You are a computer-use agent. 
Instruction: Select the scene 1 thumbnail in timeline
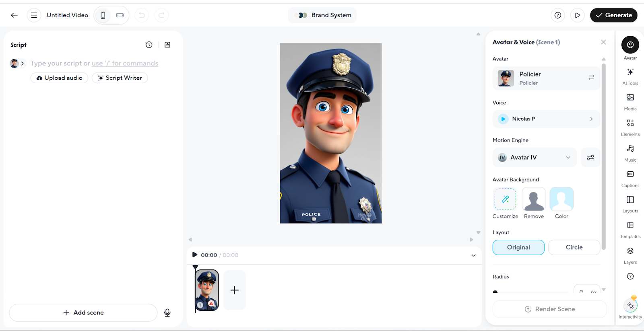tap(207, 290)
